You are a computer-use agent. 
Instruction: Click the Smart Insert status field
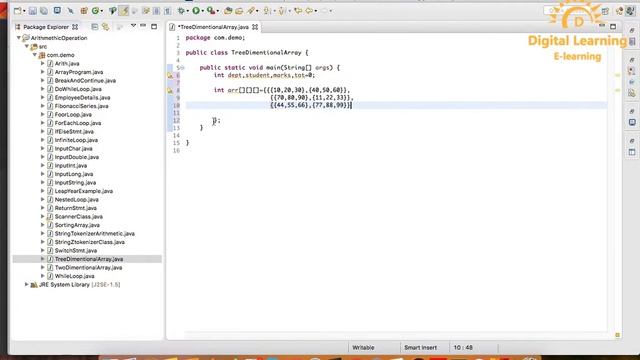tap(420, 348)
